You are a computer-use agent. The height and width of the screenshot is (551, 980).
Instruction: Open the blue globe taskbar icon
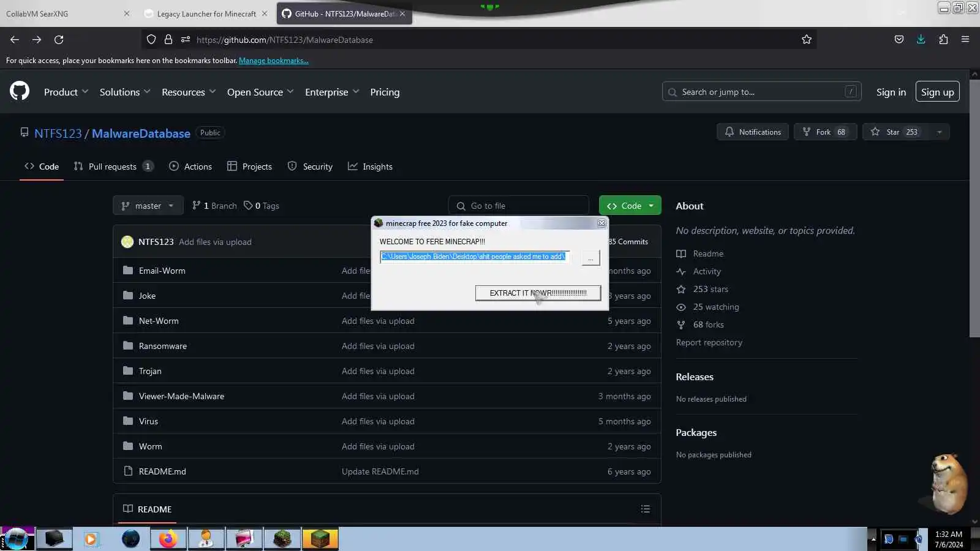tap(130, 539)
